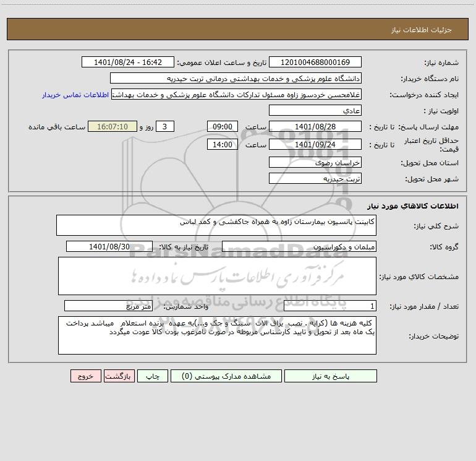This screenshot has height=461, width=476.
Task: Open اطلاعات تماس خریدار link
Action: pos(75,95)
